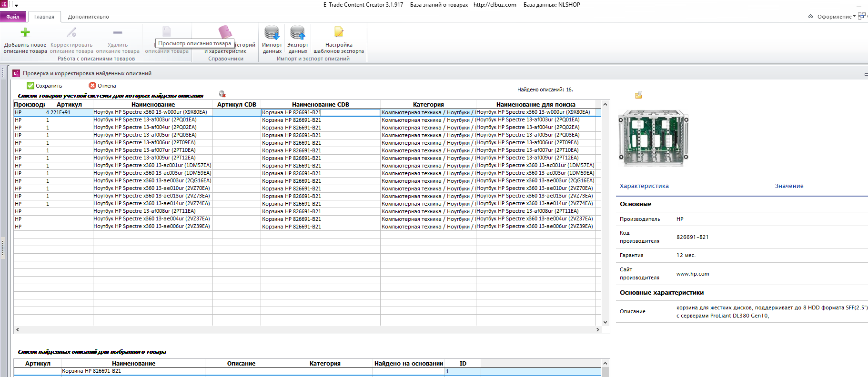Screen dimensions: 868x377
Task: Click the Наименование CDB edit field in first row
Action: point(320,112)
